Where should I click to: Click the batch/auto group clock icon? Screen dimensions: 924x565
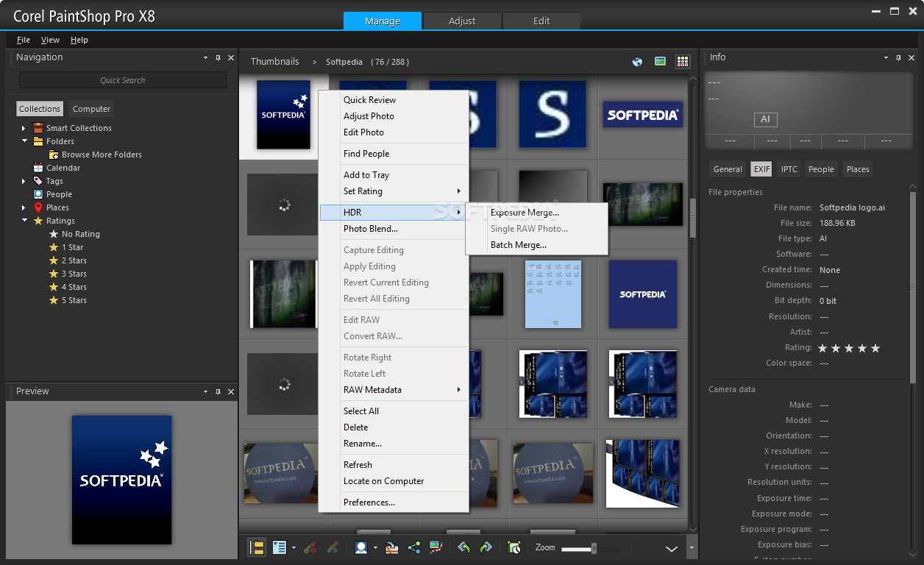tap(514, 547)
